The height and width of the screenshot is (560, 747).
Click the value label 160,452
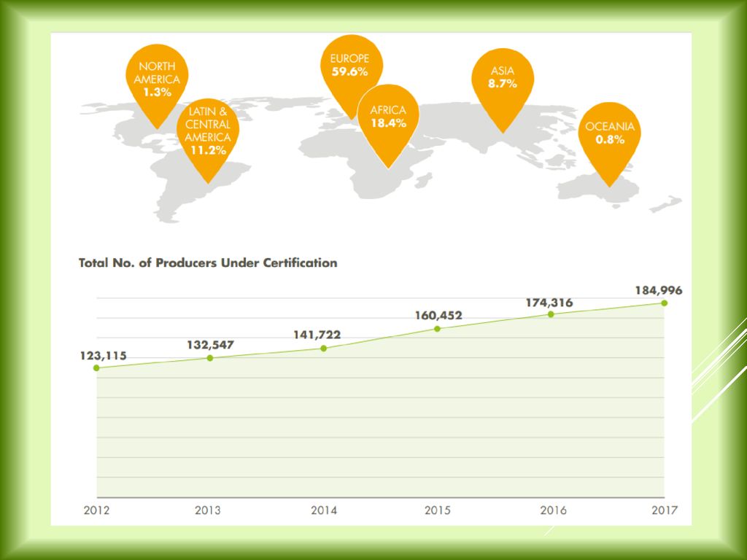click(438, 315)
